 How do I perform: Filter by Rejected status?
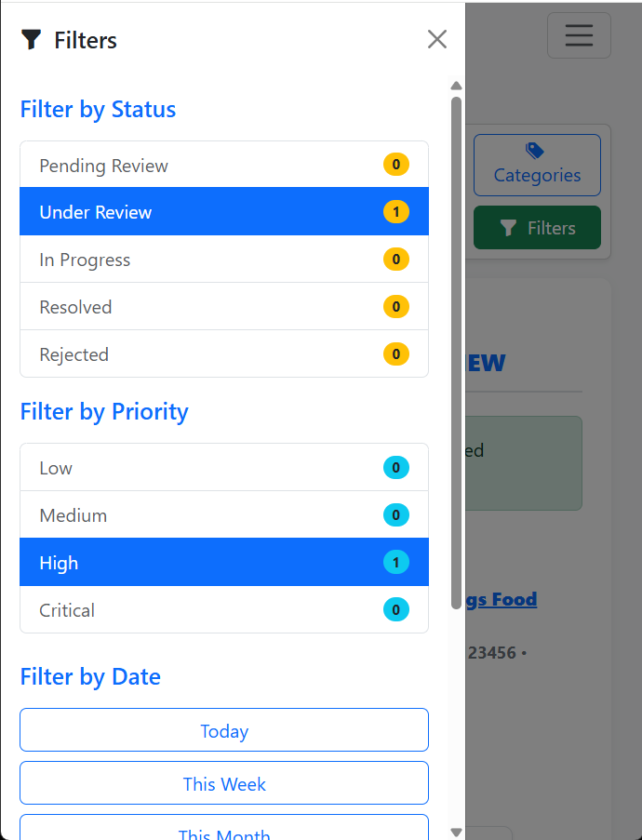click(x=223, y=354)
